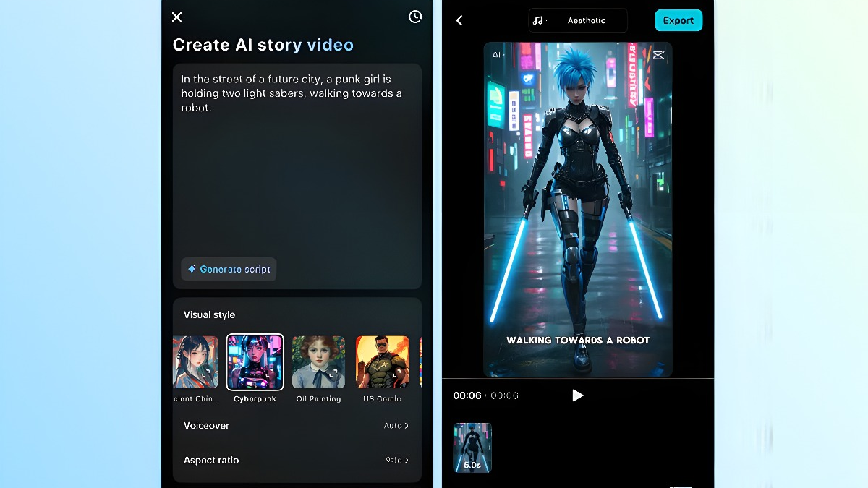This screenshot has width=868, height=488.
Task: Close the Create AI story video screen
Action: pos(177,17)
